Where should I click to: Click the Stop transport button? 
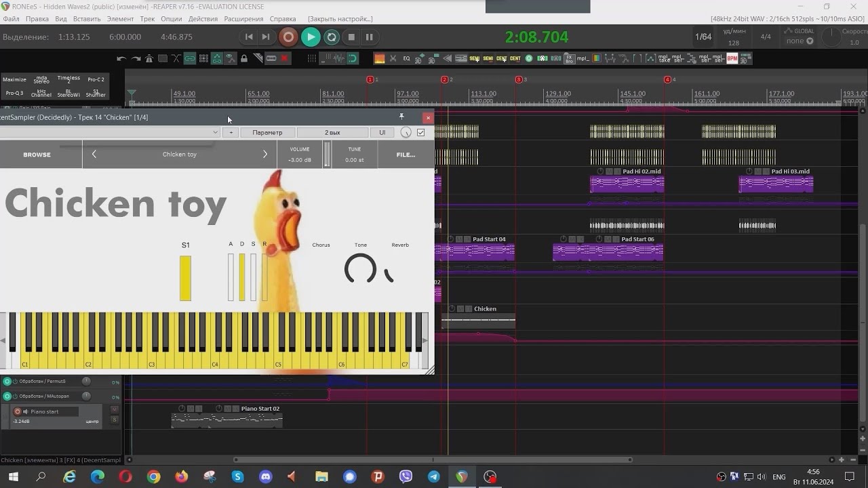click(x=351, y=37)
